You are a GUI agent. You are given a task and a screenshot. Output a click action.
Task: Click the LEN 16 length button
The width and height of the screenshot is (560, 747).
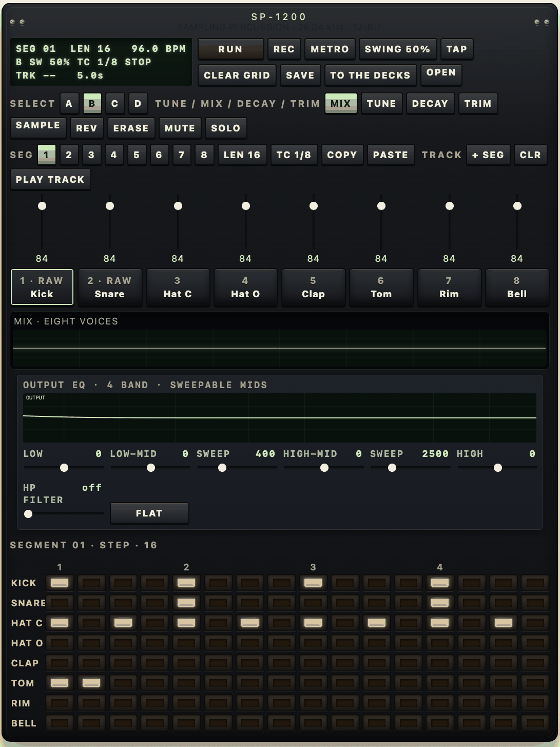click(242, 155)
